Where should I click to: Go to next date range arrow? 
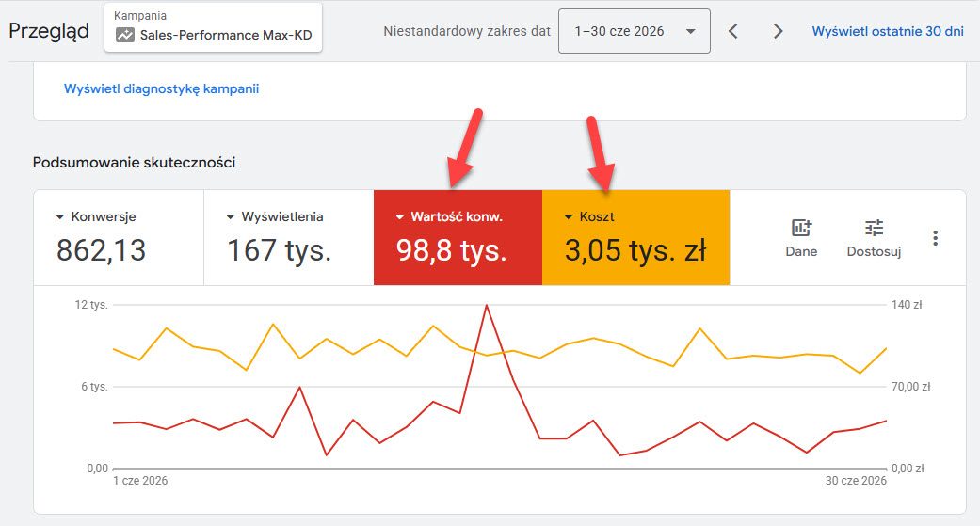pyautogui.click(x=778, y=31)
